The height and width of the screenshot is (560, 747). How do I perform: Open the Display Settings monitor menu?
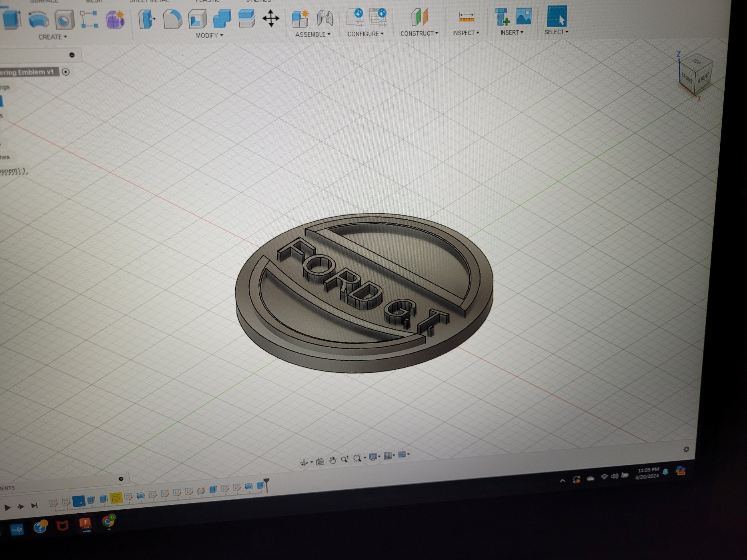373,457
